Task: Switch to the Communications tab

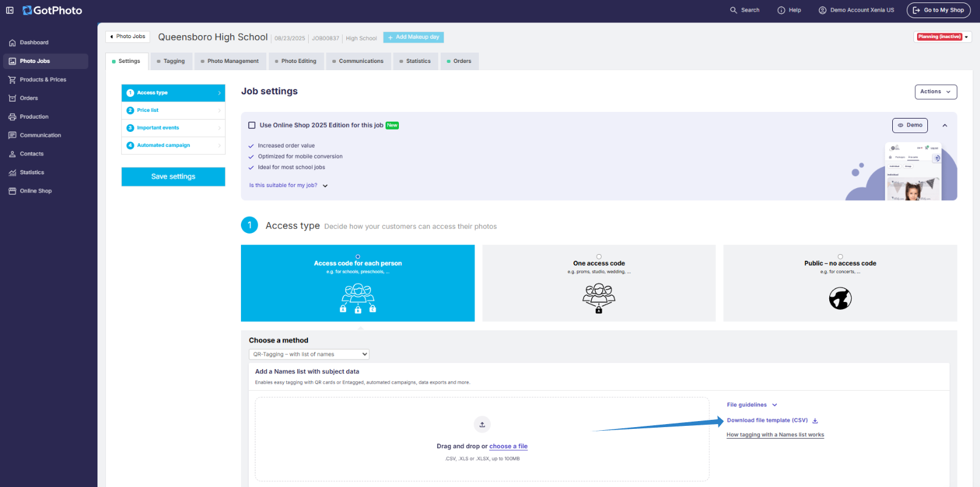Action: (x=358, y=61)
